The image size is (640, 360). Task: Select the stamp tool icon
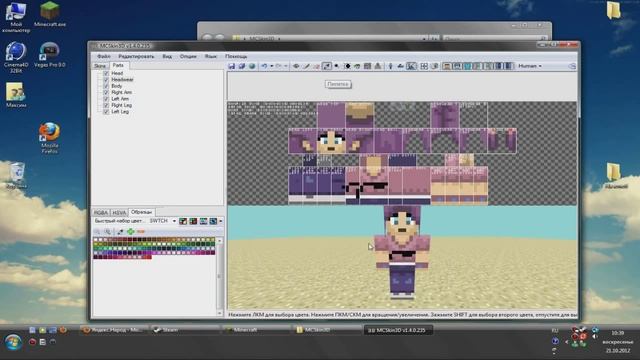(378, 66)
